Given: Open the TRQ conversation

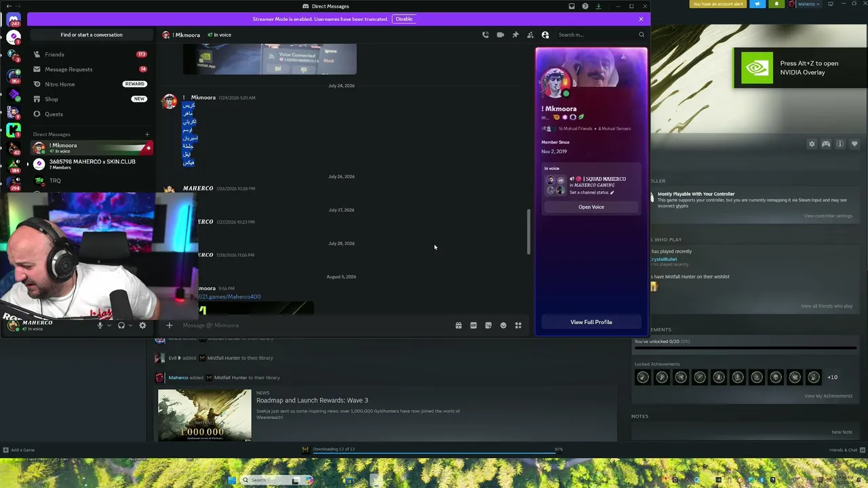Looking at the screenshot, I should click(x=92, y=180).
